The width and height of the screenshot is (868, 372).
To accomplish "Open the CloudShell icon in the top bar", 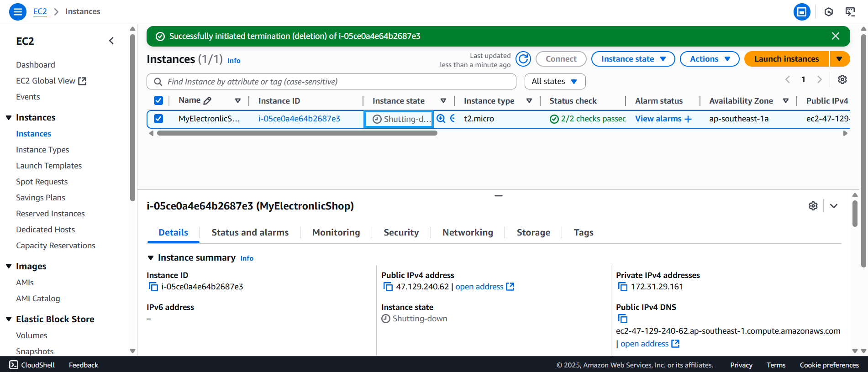I will (x=850, y=12).
